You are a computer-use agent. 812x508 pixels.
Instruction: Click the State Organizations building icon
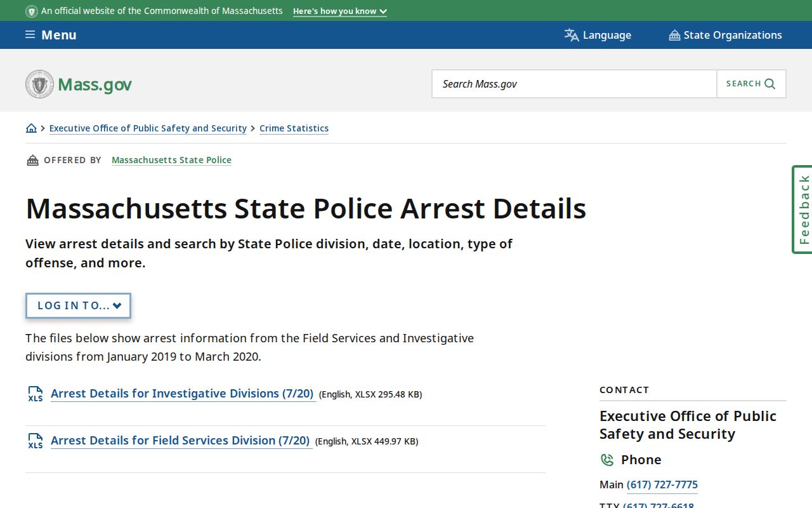(674, 35)
